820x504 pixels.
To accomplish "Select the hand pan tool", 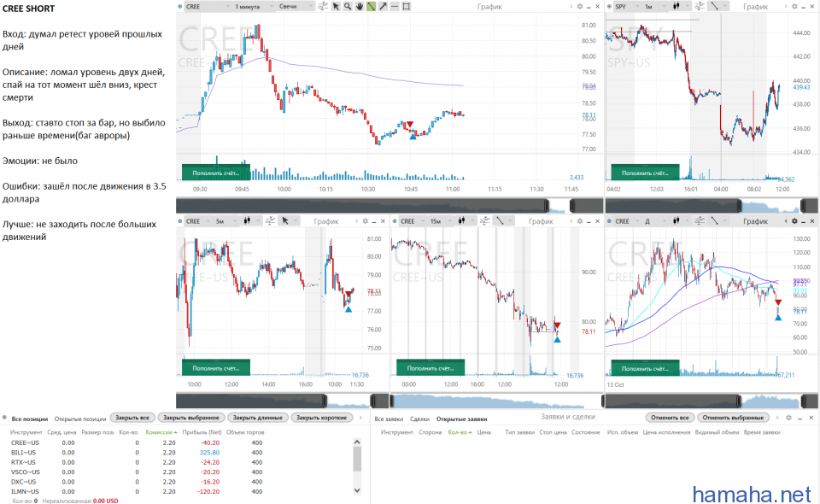I will pyautogui.click(x=360, y=6).
